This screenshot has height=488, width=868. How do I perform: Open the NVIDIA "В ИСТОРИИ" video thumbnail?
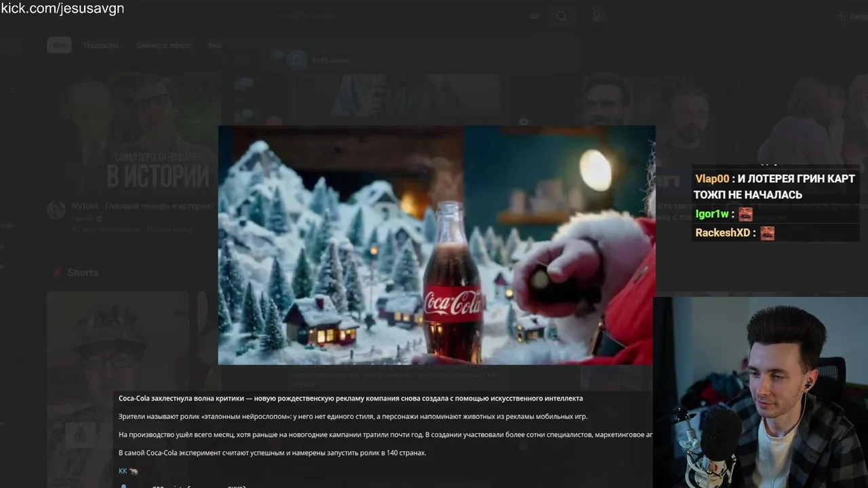click(134, 133)
